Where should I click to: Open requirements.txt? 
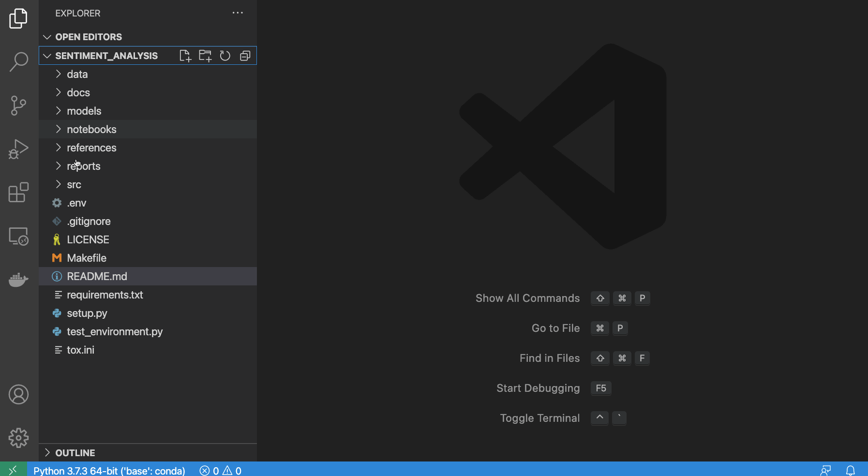[148, 295]
